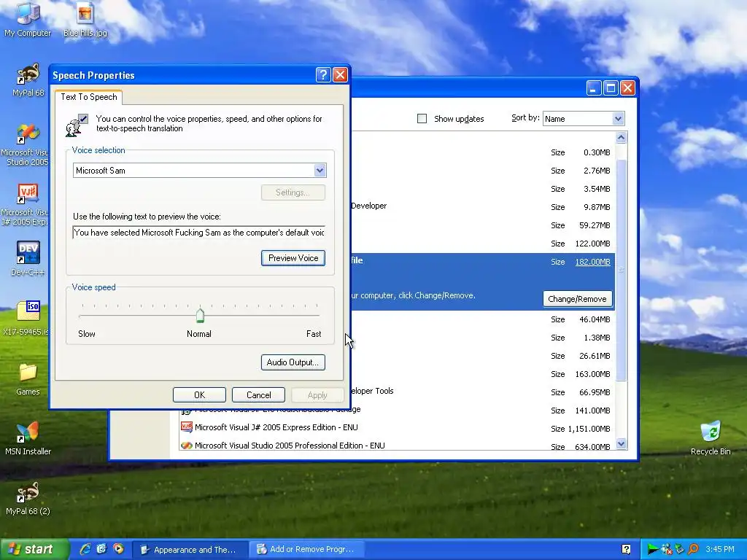The image size is (747, 560).
Task: Click the speech figure icon in dialog
Action: point(76,125)
